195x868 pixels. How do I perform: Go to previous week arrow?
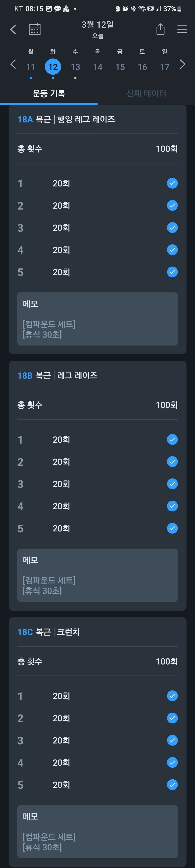coord(13,64)
